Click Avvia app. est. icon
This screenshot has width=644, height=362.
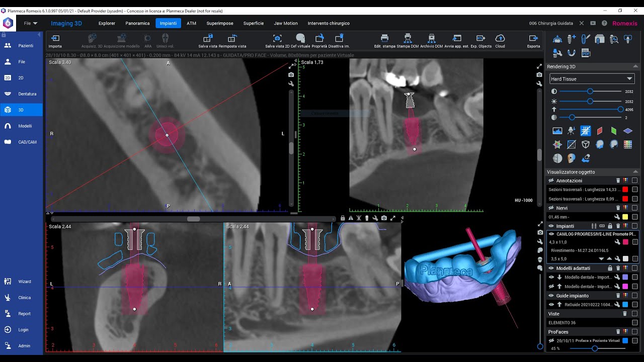[x=457, y=38]
